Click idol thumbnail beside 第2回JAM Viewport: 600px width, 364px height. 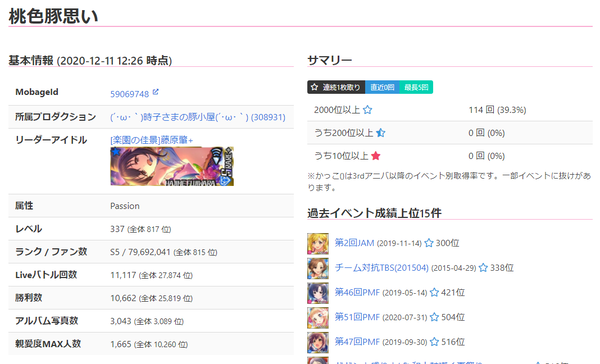point(318,243)
